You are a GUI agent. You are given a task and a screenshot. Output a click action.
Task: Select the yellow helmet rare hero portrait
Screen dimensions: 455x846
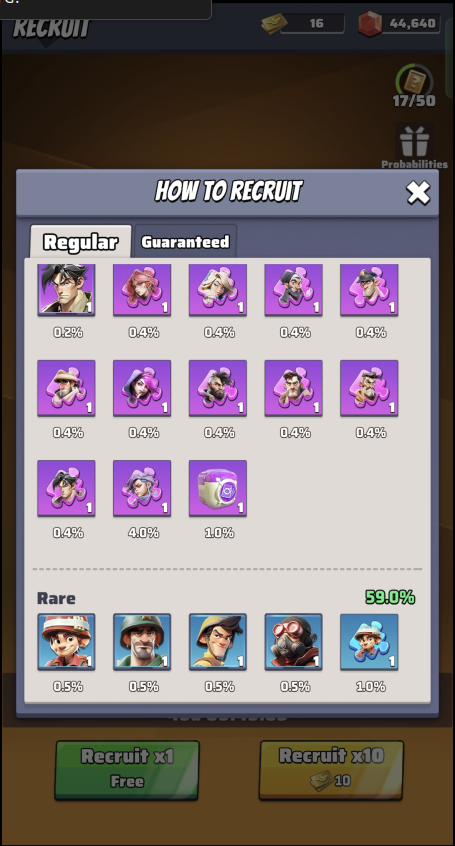pyautogui.click(x=218, y=642)
